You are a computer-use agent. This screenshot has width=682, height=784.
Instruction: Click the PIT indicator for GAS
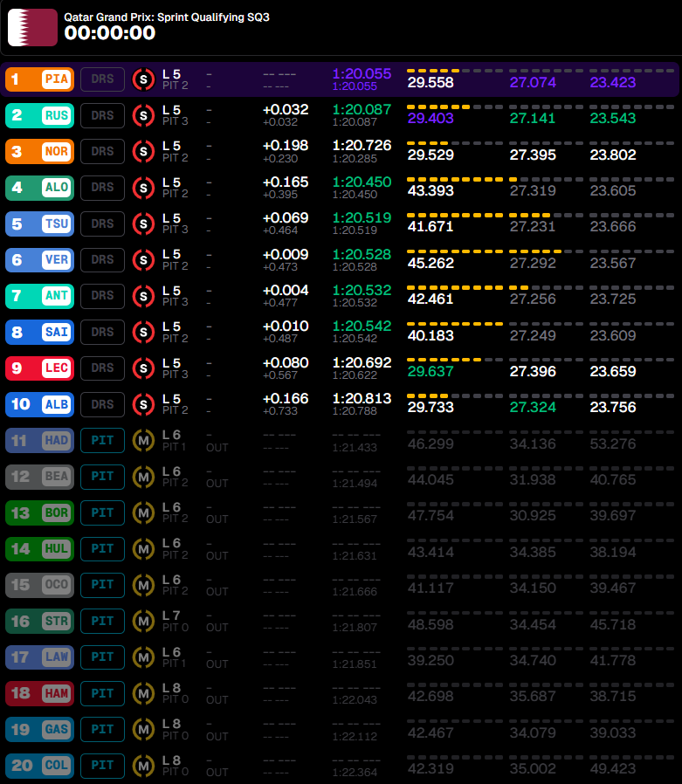click(x=102, y=730)
